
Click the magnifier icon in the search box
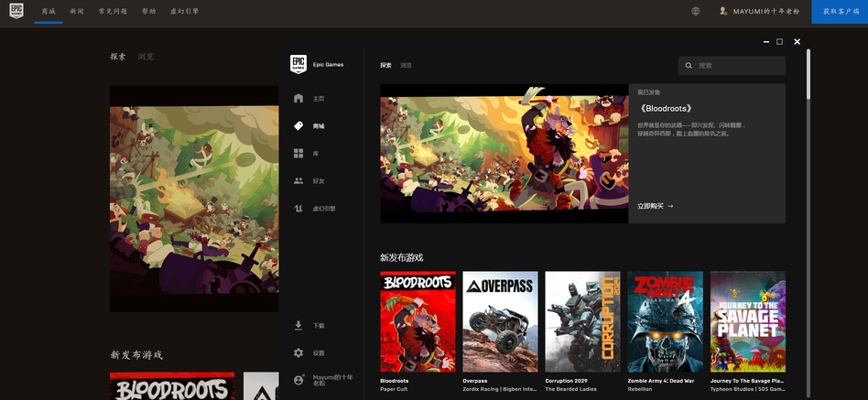[689, 65]
